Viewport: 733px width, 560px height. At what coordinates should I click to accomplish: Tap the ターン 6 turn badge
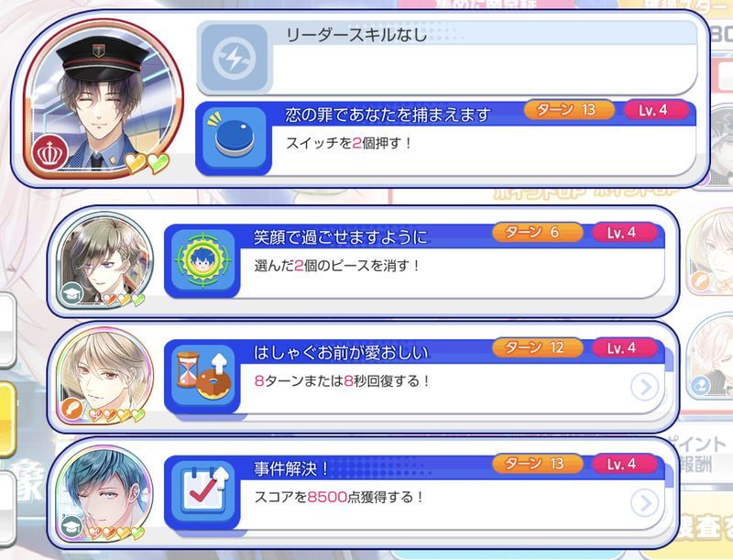pyautogui.click(x=537, y=232)
